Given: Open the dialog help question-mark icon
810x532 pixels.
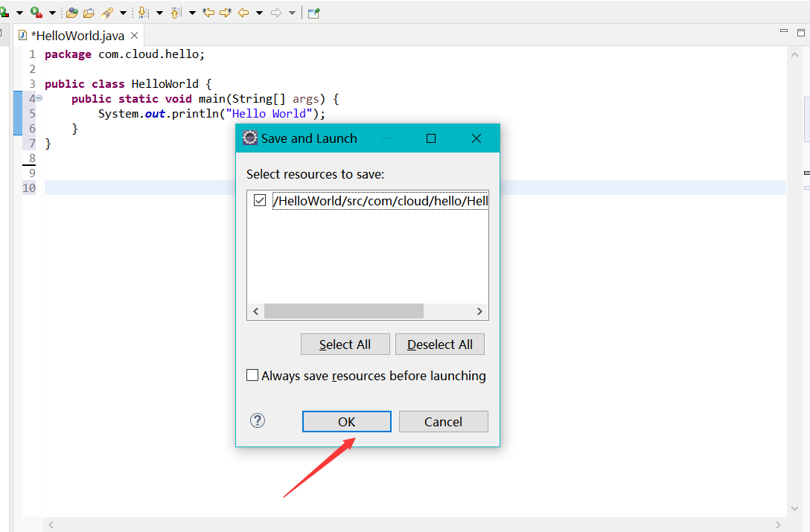Looking at the screenshot, I should [x=258, y=420].
